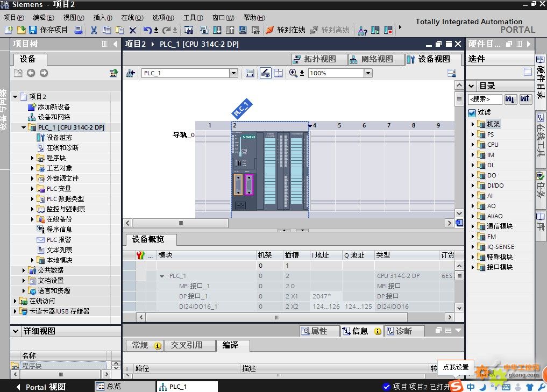Click the accessible devices icon with question mark
Screen dimensions: 547x392
[x=363, y=31]
